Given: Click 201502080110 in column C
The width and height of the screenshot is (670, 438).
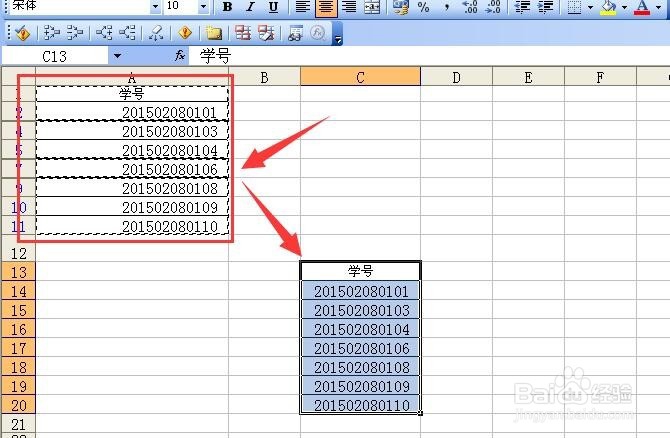Looking at the screenshot, I should pos(361,405).
